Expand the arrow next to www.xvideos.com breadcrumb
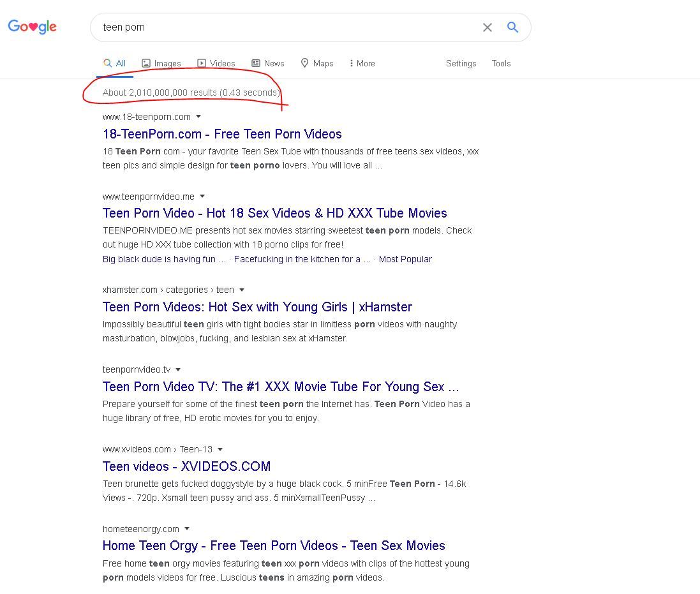 tap(220, 449)
